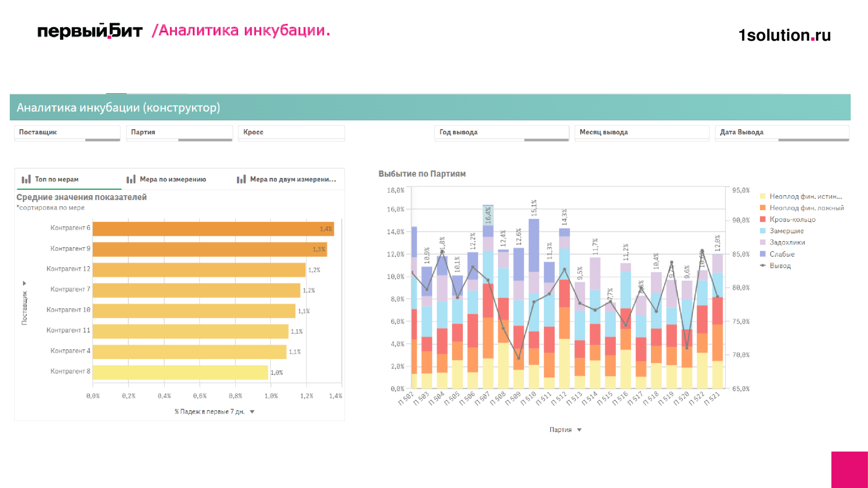868x488 pixels.
Task: Open the Партия dimension dropdown under chart
Action: [579, 430]
